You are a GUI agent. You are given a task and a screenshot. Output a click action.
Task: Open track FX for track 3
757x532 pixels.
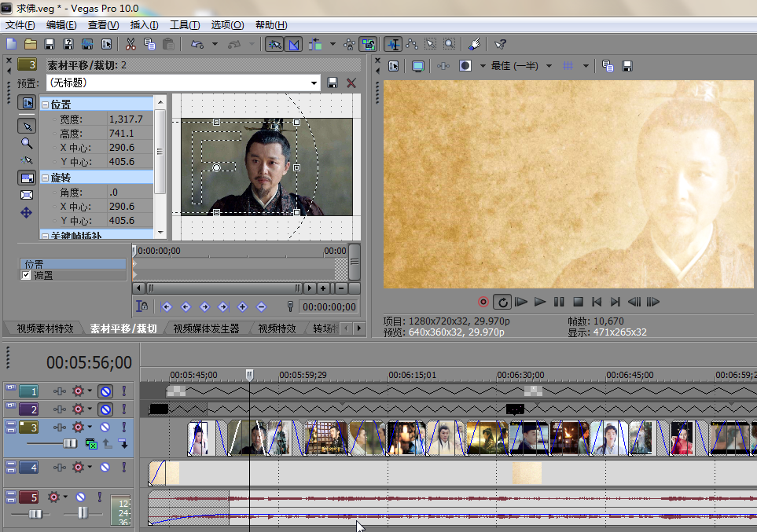[x=78, y=427]
